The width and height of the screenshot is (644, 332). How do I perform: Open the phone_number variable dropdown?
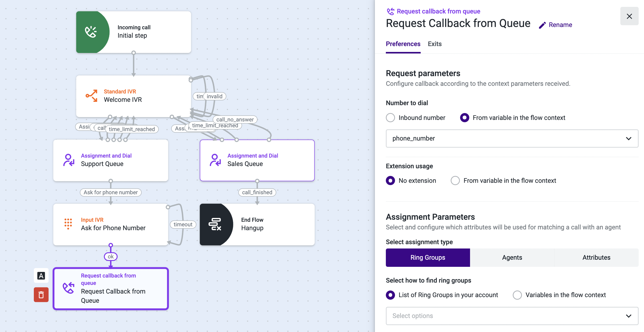pyautogui.click(x=512, y=139)
